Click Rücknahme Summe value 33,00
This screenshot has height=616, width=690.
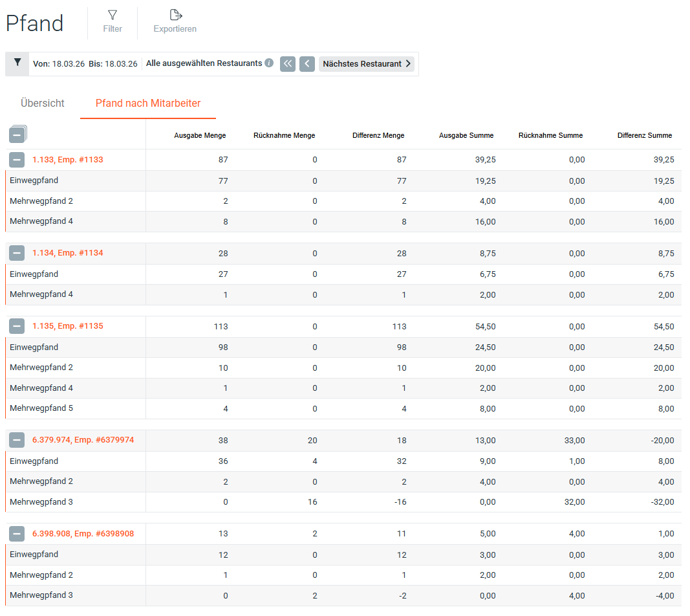click(x=575, y=440)
